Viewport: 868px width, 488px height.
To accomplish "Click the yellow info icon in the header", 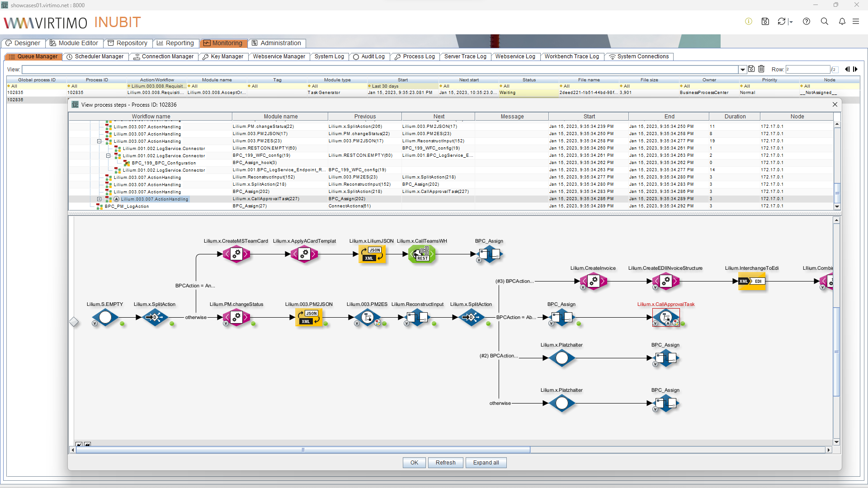I will coord(749,21).
